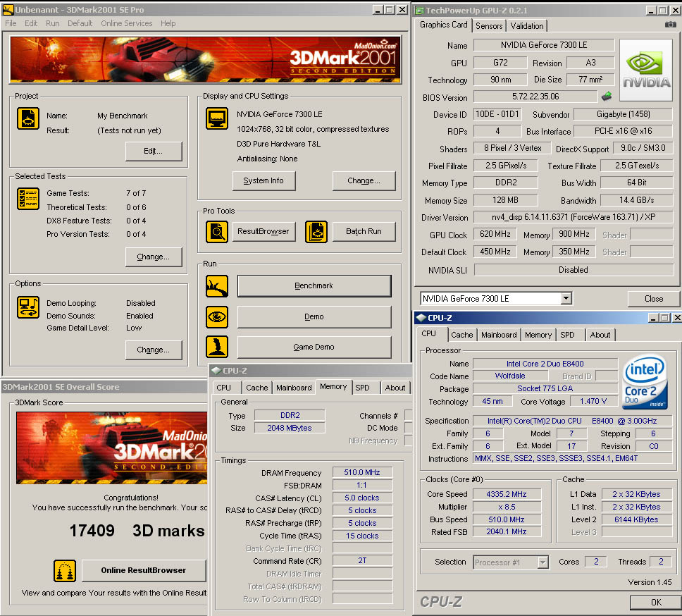Open the File menu in 3DMark2001
Screen dimensions: 682x616
[11, 23]
